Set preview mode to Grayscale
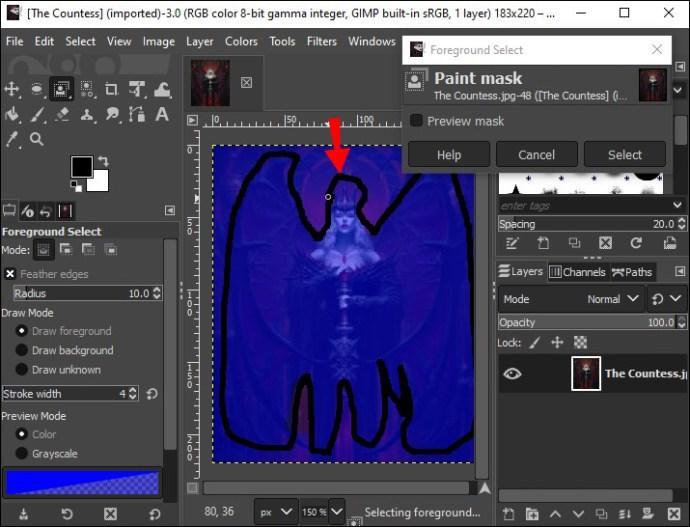Viewport: 690px width, 527px height. pos(21,454)
